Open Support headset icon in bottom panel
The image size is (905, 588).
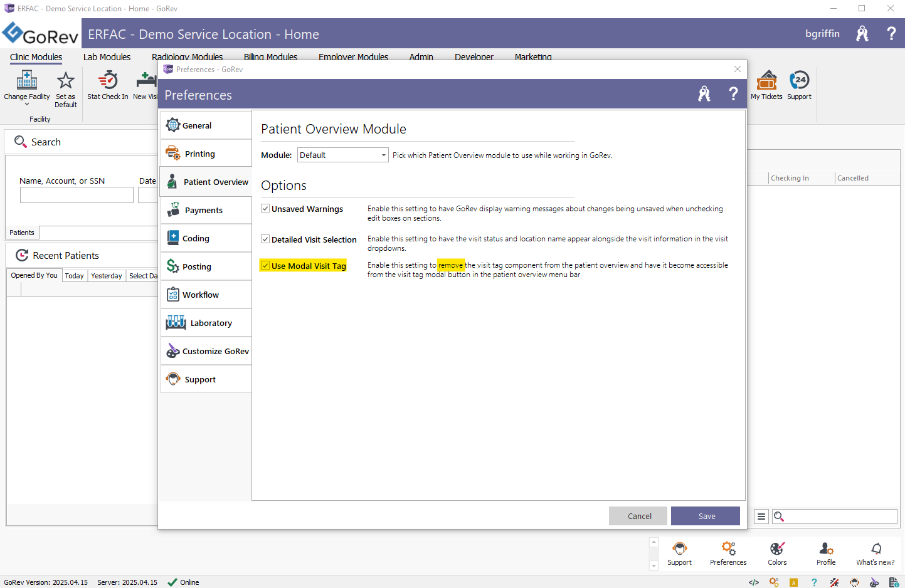click(x=680, y=549)
